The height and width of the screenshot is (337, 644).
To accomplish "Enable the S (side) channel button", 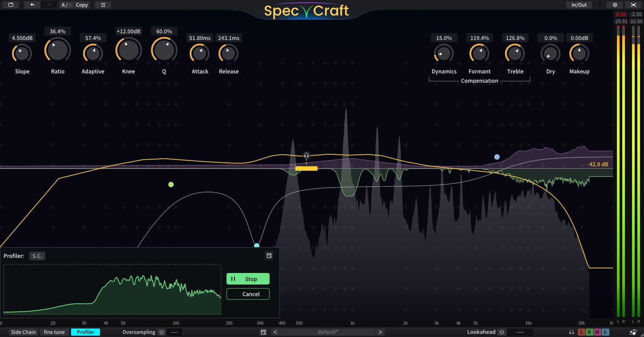I will point(606,332).
